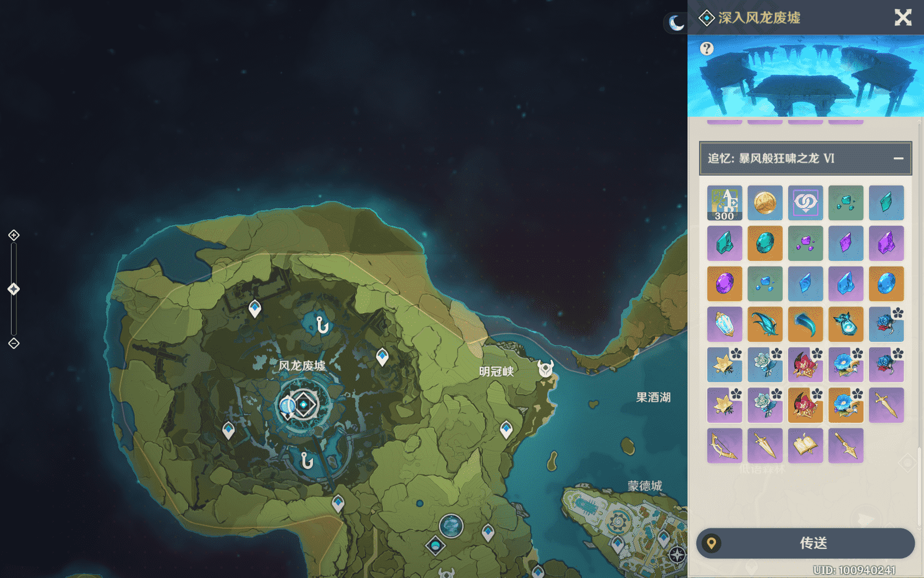Viewport: 924px width, 578px height.
Task: Select the golden sword prototype reward
Action: 886,405
